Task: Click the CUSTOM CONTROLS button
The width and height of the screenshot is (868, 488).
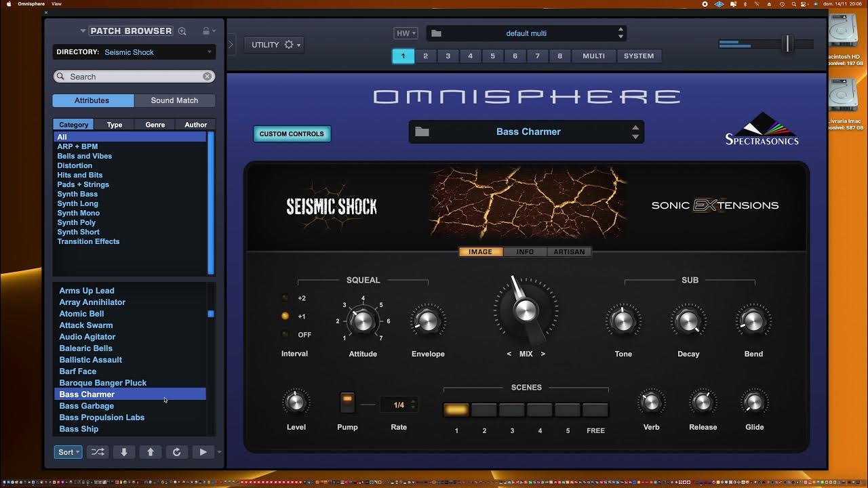Action: 292,134
